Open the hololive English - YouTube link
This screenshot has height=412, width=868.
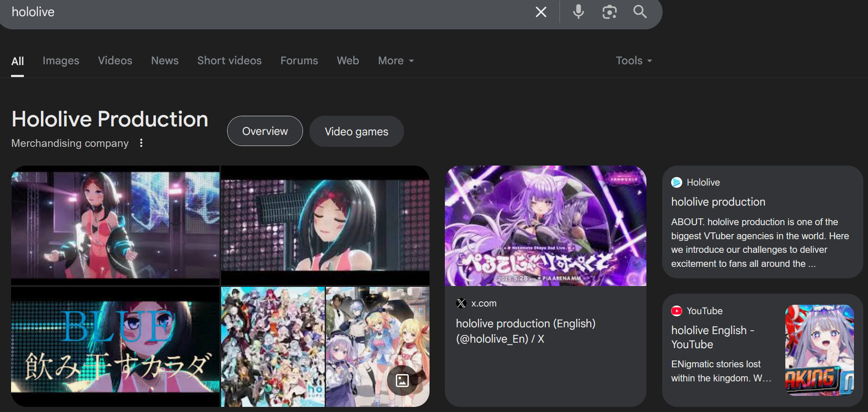tap(712, 337)
